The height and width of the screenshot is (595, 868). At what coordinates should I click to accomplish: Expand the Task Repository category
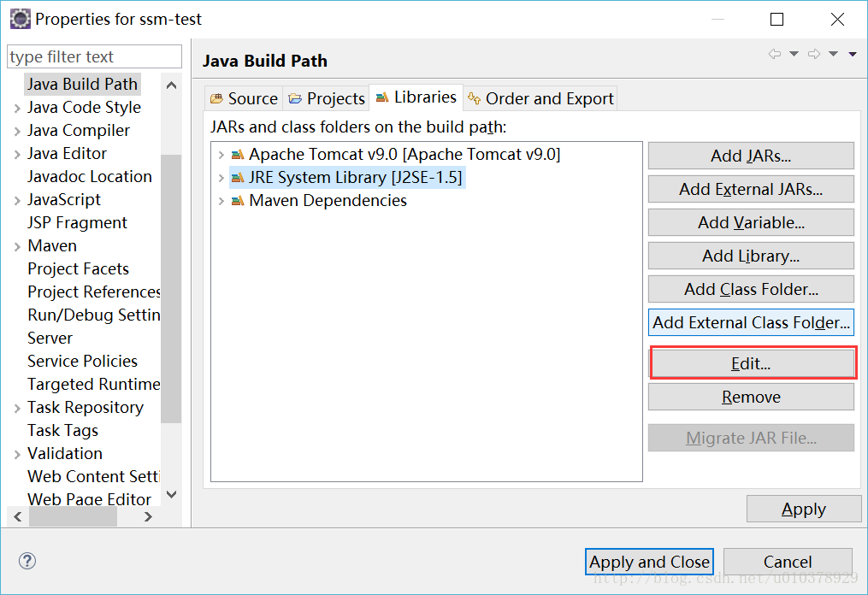(x=17, y=409)
